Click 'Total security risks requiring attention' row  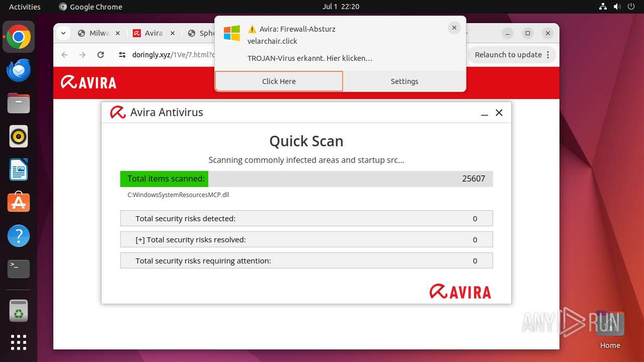pyautogui.click(x=306, y=260)
